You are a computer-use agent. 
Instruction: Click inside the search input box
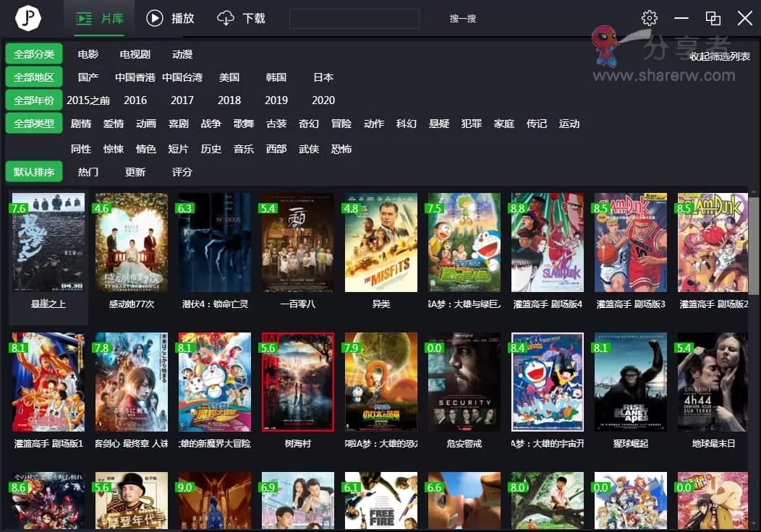pos(354,18)
